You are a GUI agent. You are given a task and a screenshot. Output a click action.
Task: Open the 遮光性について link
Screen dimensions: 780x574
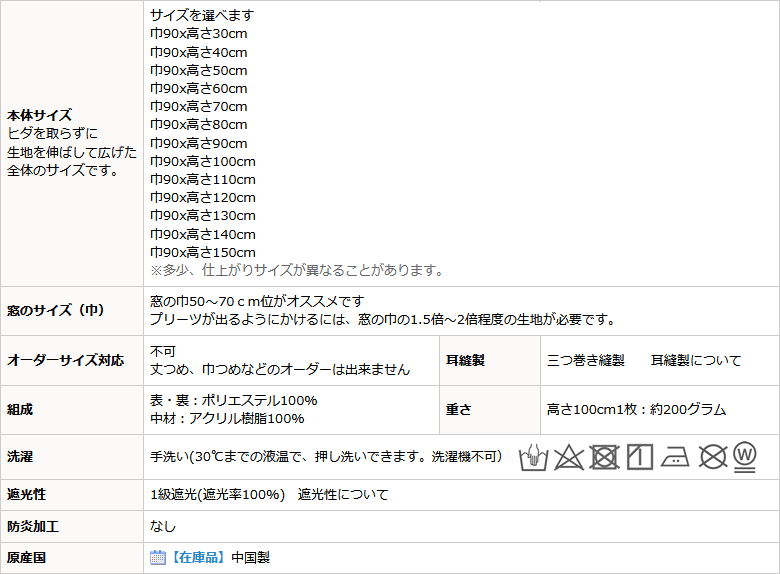pyautogui.click(x=343, y=495)
